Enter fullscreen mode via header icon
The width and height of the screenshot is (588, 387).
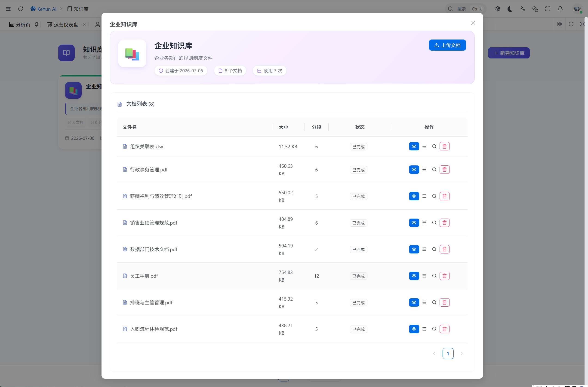548,9
